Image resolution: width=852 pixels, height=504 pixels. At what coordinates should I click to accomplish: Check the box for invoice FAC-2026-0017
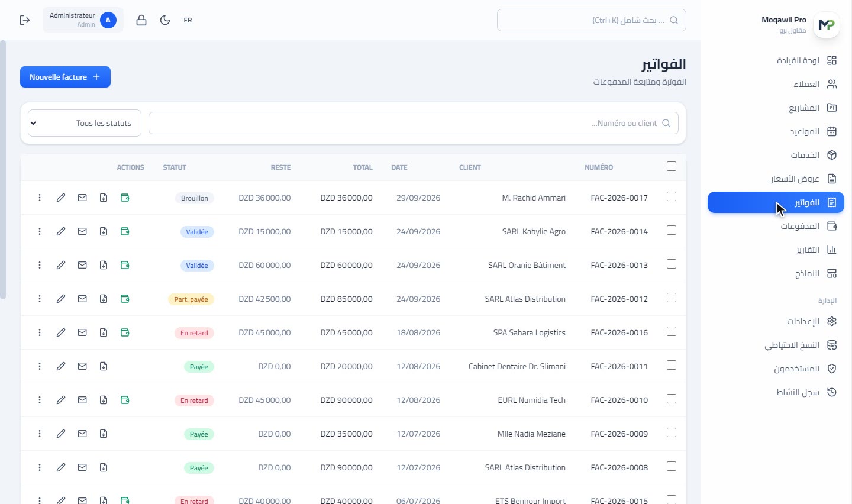coord(672,196)
